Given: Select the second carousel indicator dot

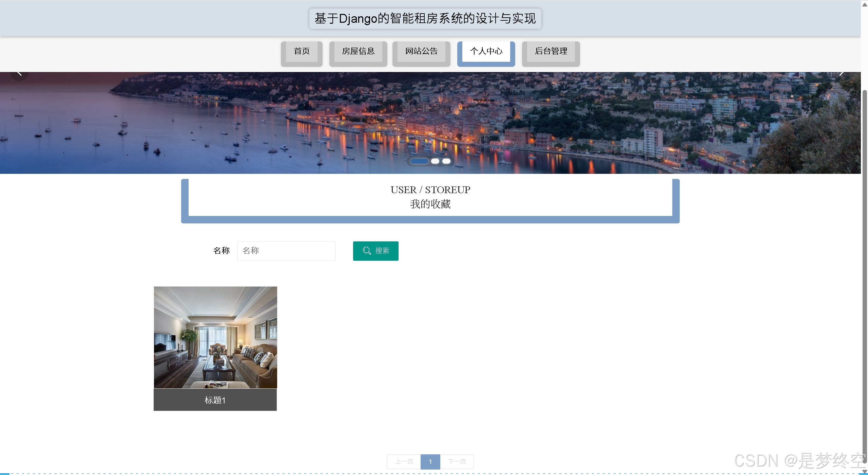Looking at the screenshot, I should [435, 161].
